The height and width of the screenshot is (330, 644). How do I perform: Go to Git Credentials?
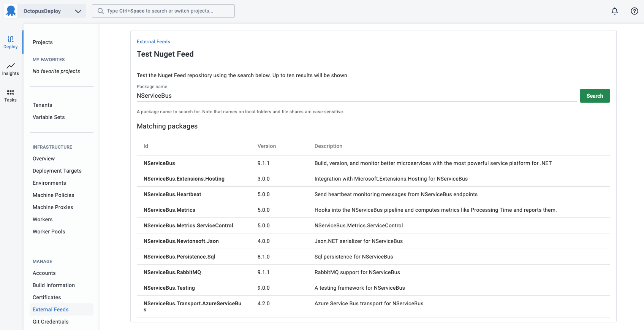51,322
